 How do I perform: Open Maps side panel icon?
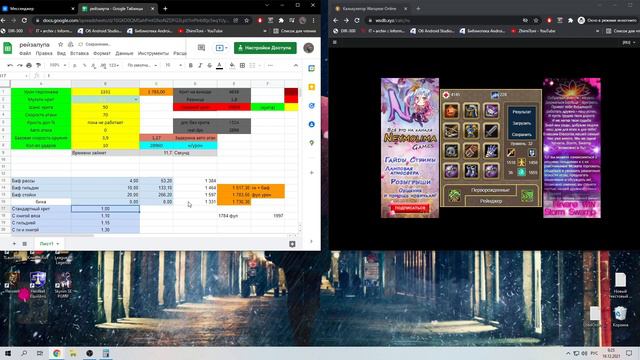311,143
